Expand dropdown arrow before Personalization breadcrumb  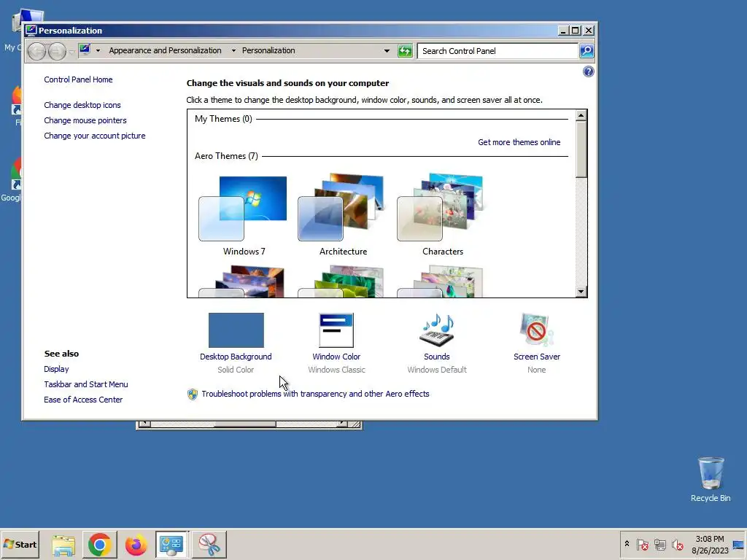pos(233,50)
